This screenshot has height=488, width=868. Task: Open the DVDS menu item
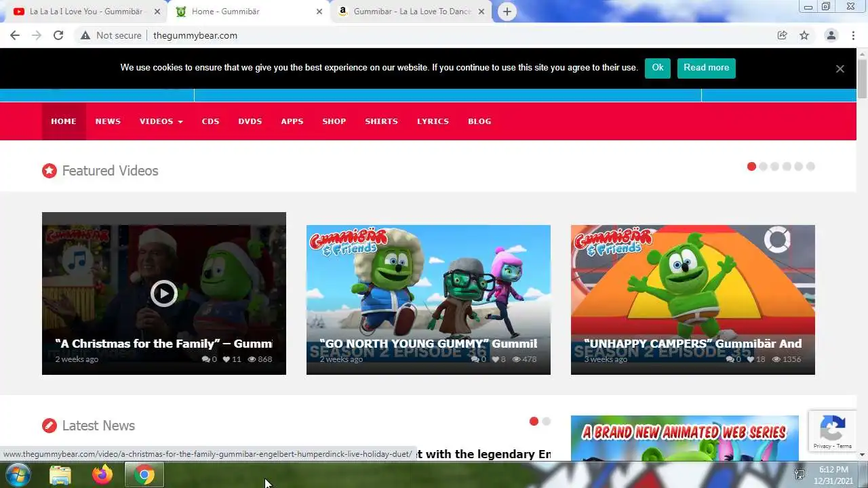click(250, 121)
